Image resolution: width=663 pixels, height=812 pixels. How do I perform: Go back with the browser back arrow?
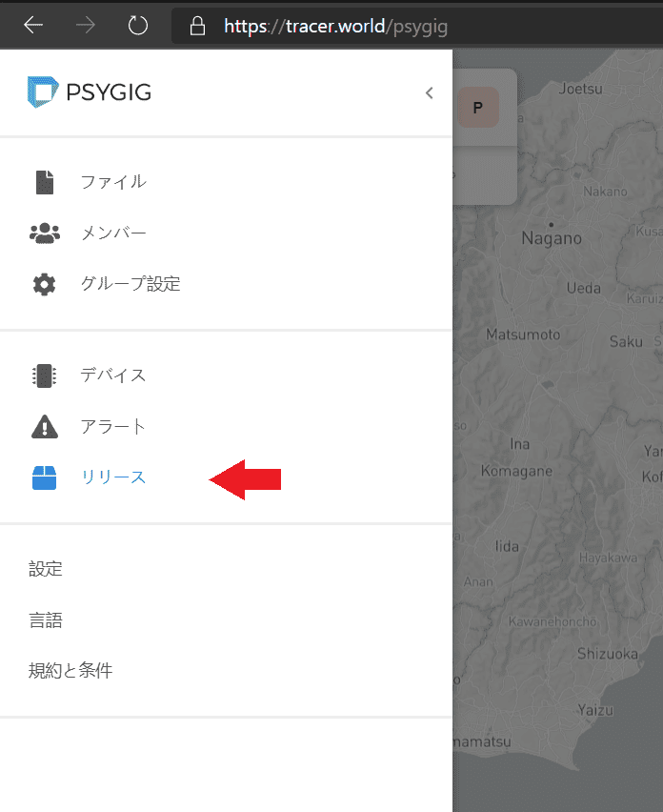(x=33, y=26)
